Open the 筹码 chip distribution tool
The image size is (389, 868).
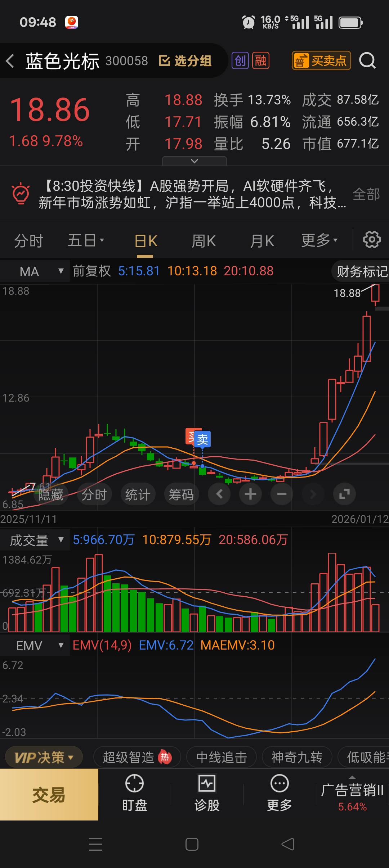[182, 494]
